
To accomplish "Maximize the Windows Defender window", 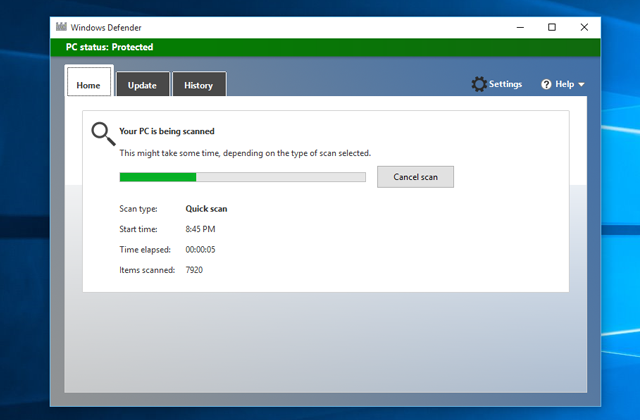I will [552, 27].
